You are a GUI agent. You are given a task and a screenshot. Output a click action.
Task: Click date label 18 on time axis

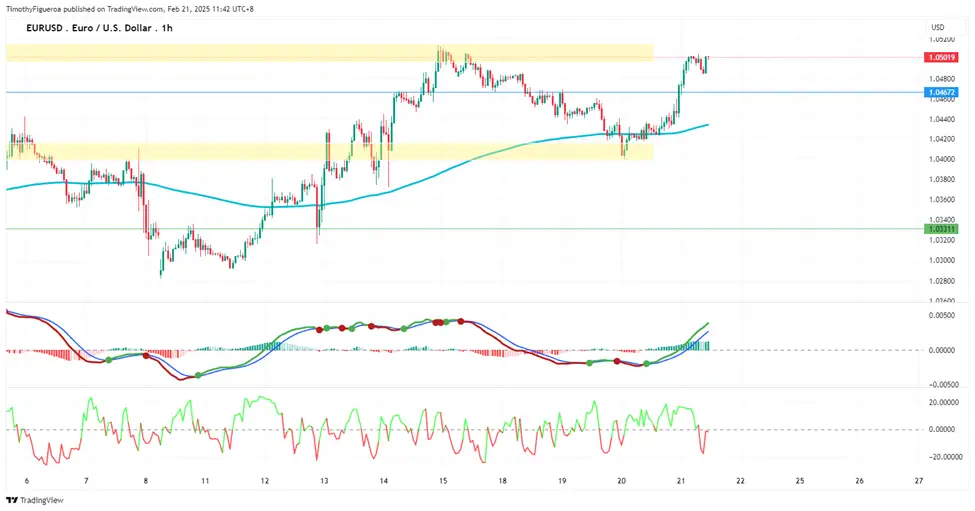502,481
